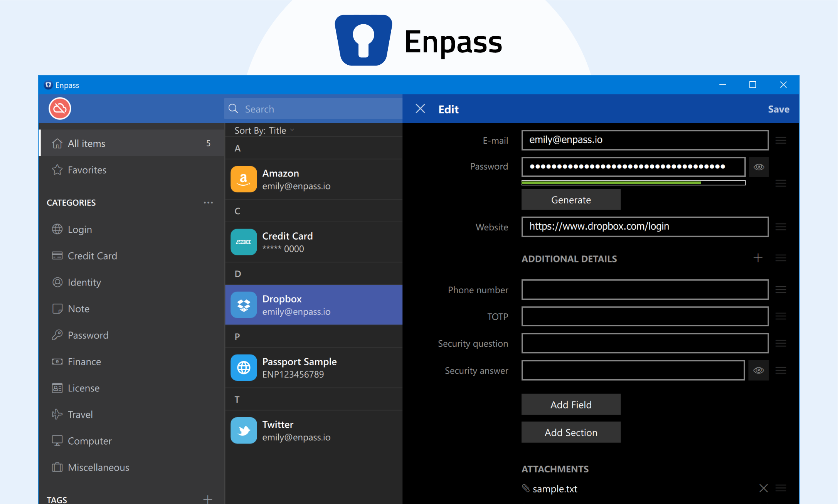Select the Note category

132,309
